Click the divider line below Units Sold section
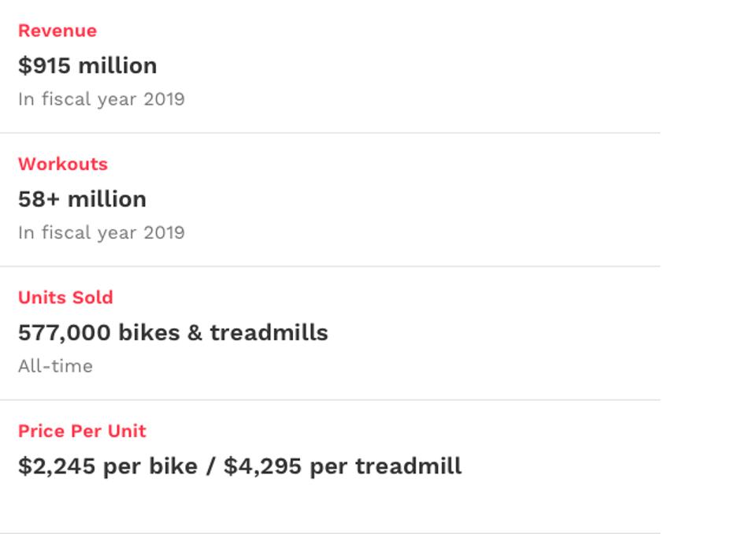756x534 pixels. (x=330, y=400)
